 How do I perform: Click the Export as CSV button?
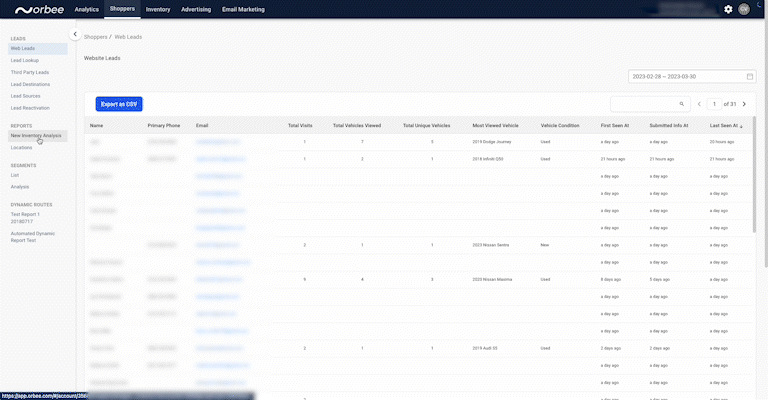coord(119,104)
